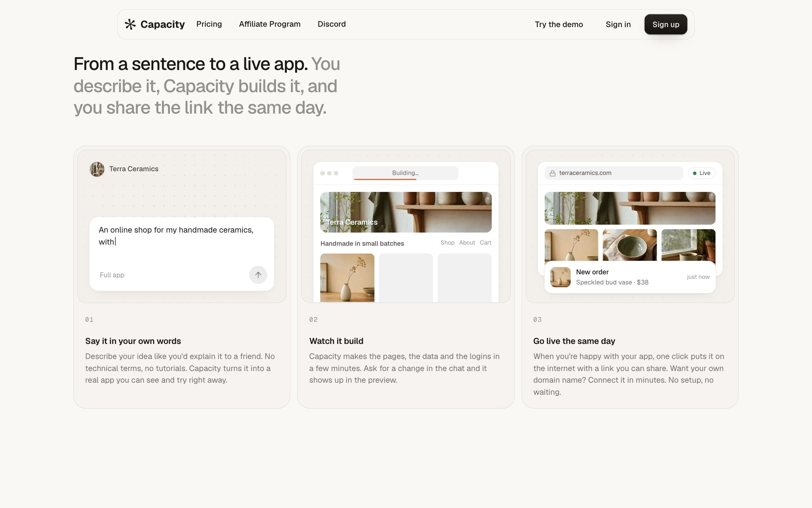The width and height of the screenshot is (812, 508).
Task: Click Shop in the preview site nav
Action: [x=447, y=243]
